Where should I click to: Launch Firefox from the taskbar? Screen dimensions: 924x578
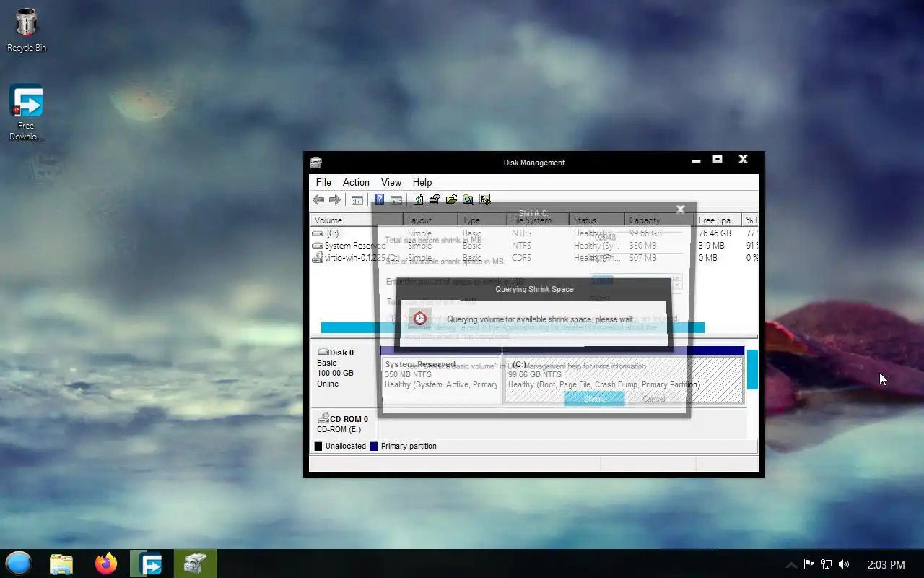(106, 564)
